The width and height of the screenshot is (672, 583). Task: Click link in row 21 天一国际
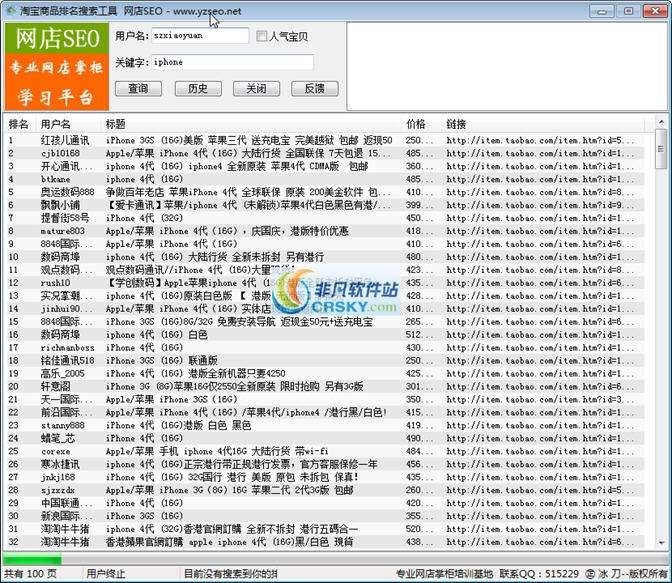(x=540, y=400)
